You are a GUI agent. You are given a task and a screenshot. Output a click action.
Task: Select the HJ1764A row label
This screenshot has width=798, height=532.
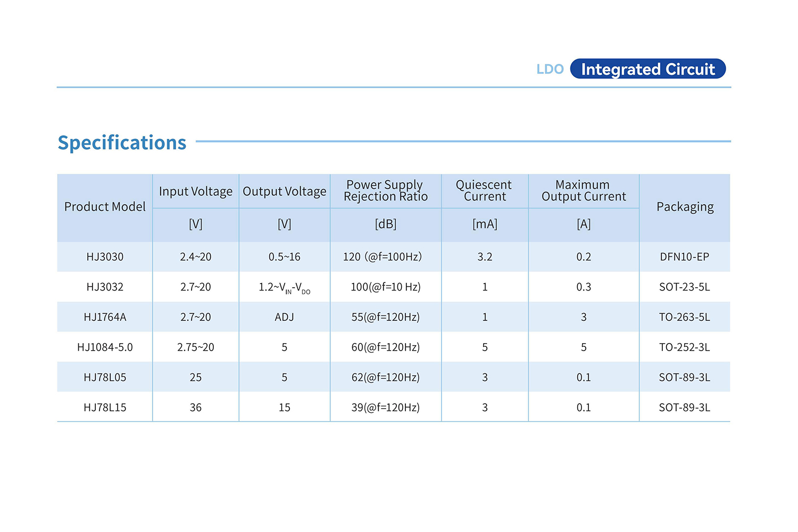coord(105,317)
